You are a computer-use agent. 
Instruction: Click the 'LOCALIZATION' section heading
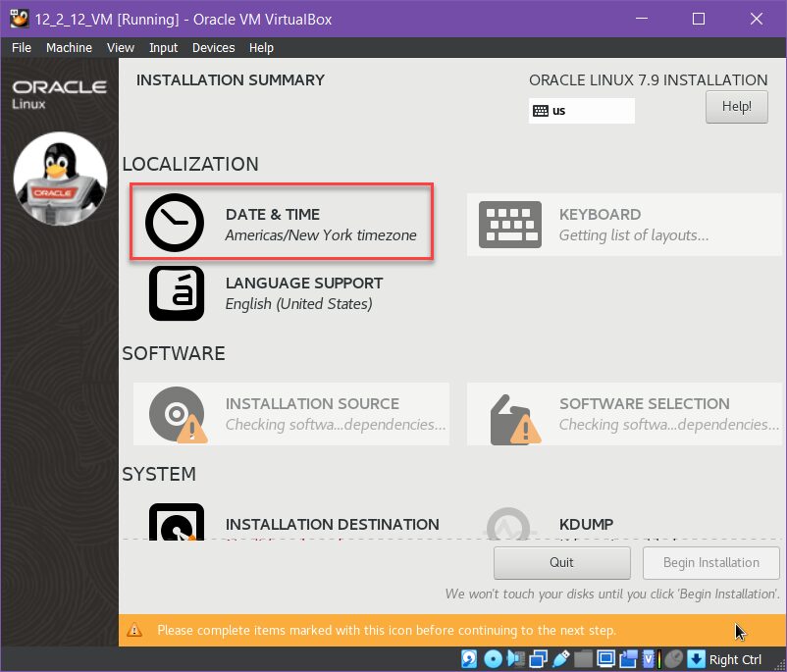point(190,164)
